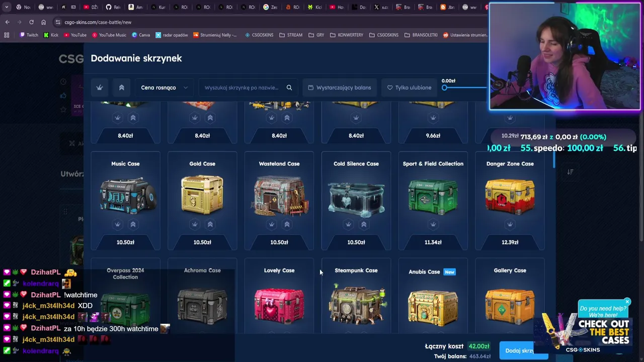Viewport: 644px width, 362px height.
Task: Click the Twój balans 463.64zł text
Action: 462,356
